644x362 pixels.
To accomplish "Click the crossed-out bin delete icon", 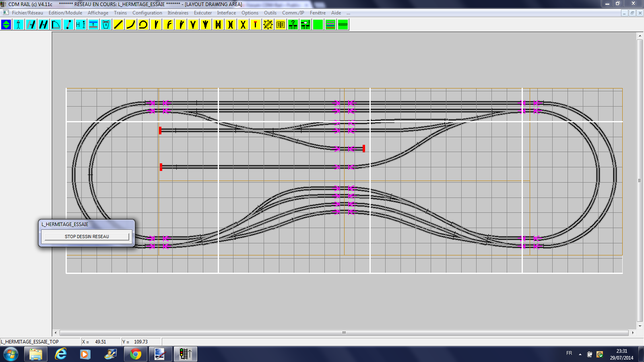I will (x=106, y=25).
